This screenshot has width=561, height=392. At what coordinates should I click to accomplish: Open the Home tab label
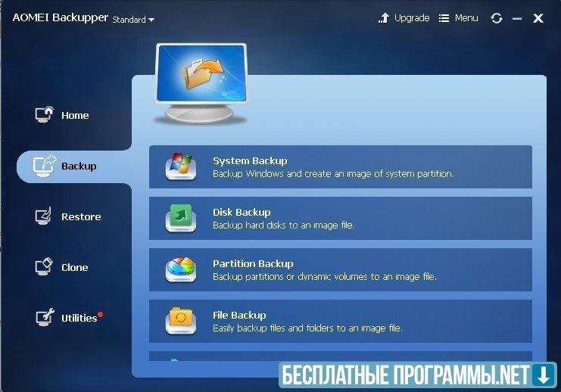(x=75, y=116)
